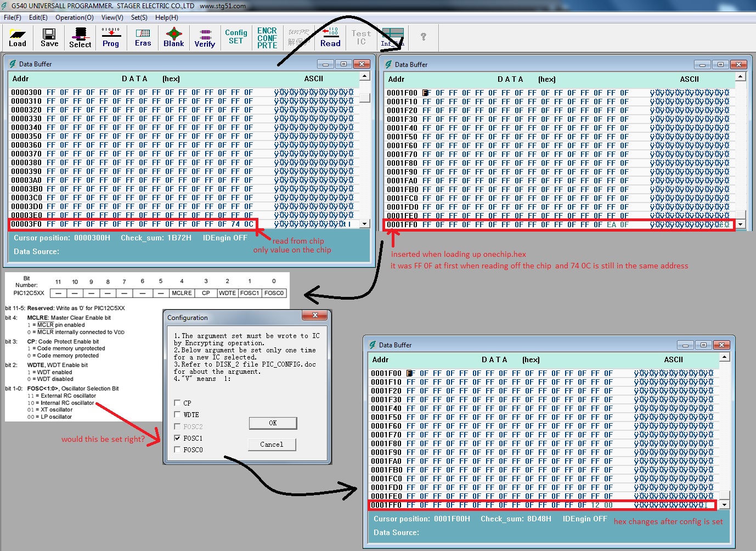The width and height of the screenshot is (756, 551).
Task: Open the File(F) menu
Action: click(x=13, y=18)
